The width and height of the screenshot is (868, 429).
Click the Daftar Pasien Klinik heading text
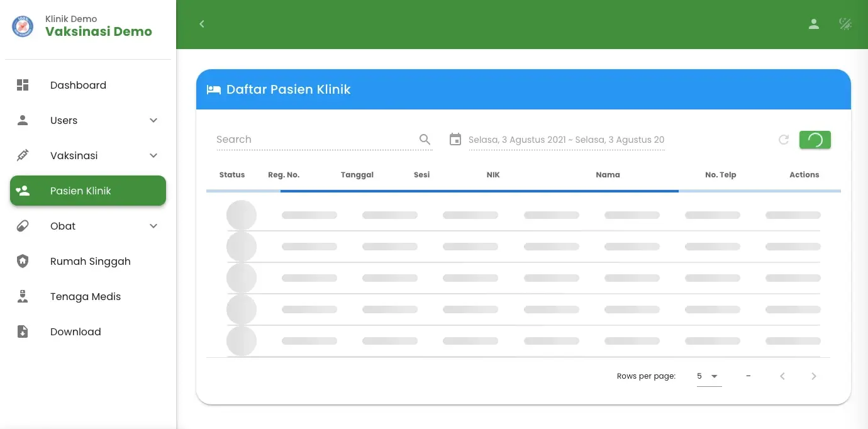(x=289, y=89)
